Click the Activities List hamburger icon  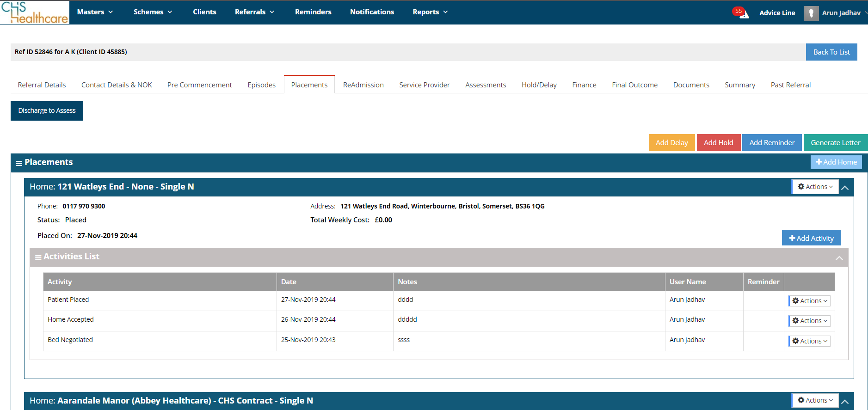tap(38, 257)
